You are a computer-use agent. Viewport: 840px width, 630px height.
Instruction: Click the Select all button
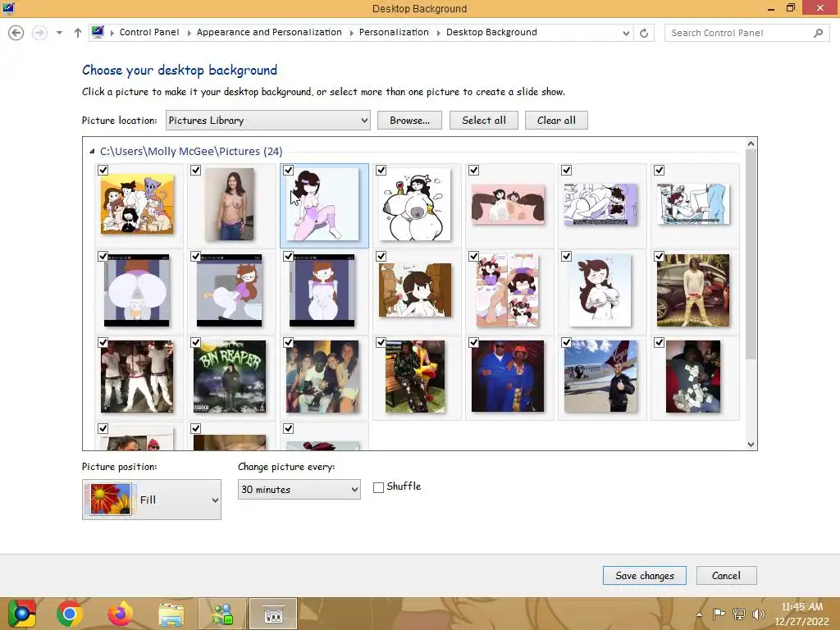tap(484, 121)
